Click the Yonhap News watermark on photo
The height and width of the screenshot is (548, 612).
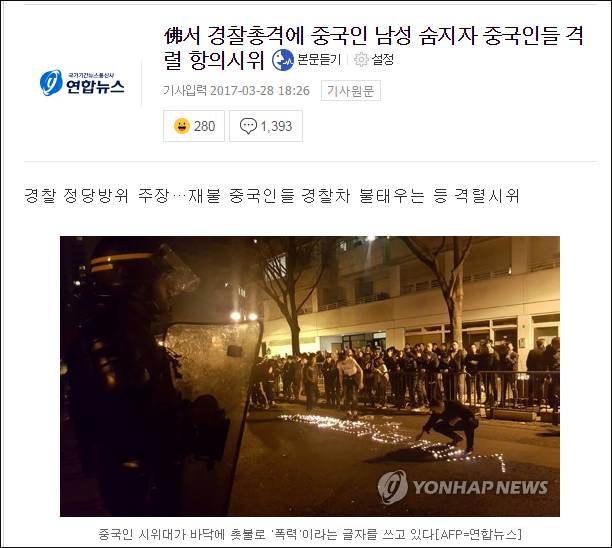pyautogui.click(x=463, y=487)
